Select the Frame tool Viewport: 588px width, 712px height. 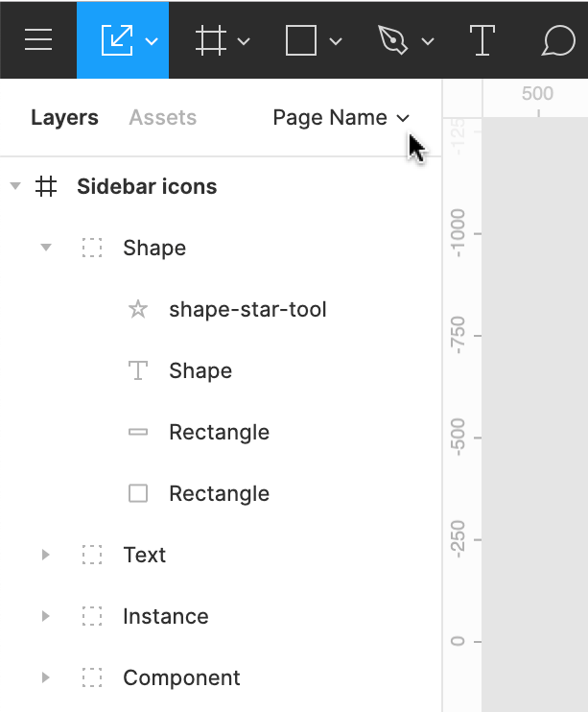pyautogui.click(x=209, y=40)
